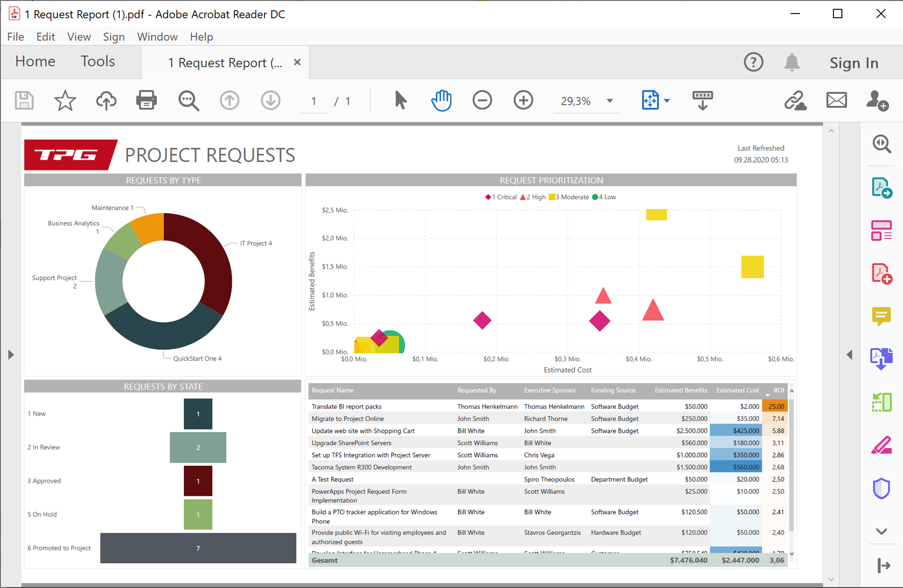Open the View menu

pos(79,37)
